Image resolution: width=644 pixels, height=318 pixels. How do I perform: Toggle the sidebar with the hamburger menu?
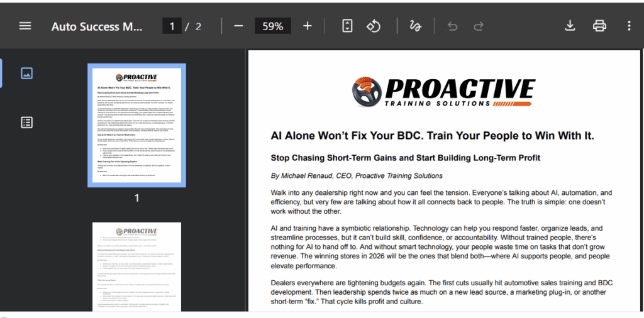25,26
